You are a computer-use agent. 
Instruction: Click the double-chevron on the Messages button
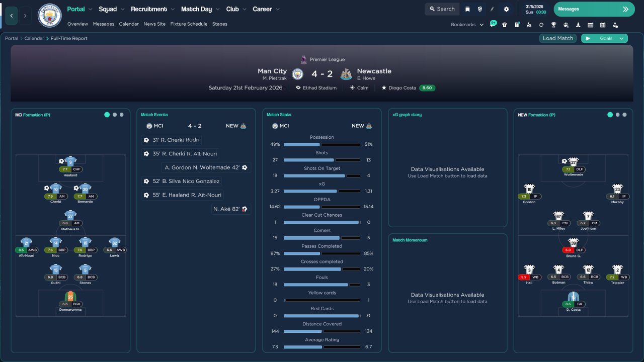pyautogui.click(x=625, y=9)
